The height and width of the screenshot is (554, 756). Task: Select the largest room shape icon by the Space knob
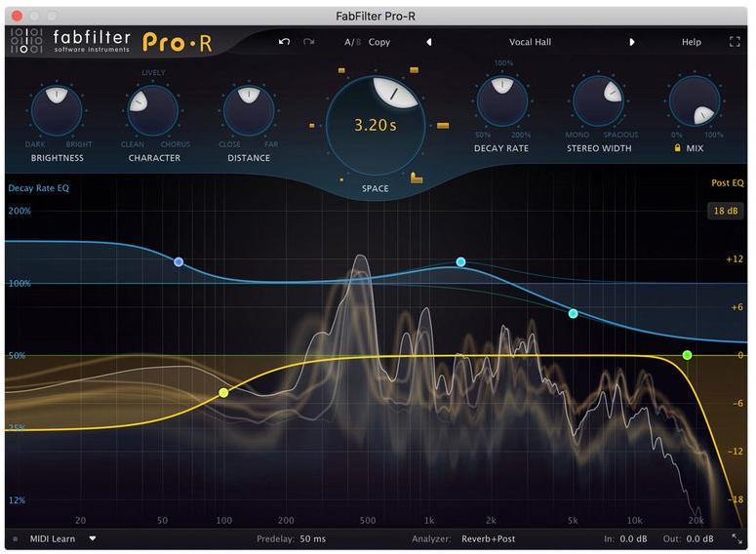click(417, 178)
